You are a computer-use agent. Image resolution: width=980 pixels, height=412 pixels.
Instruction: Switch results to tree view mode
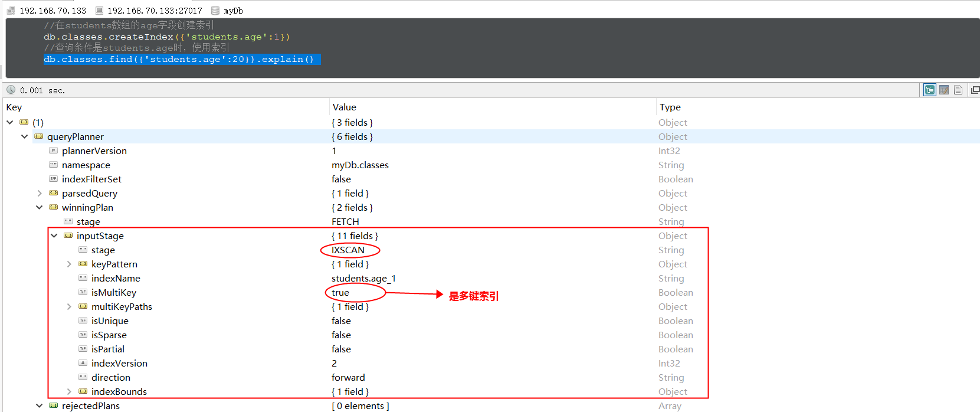click(930, 90)
